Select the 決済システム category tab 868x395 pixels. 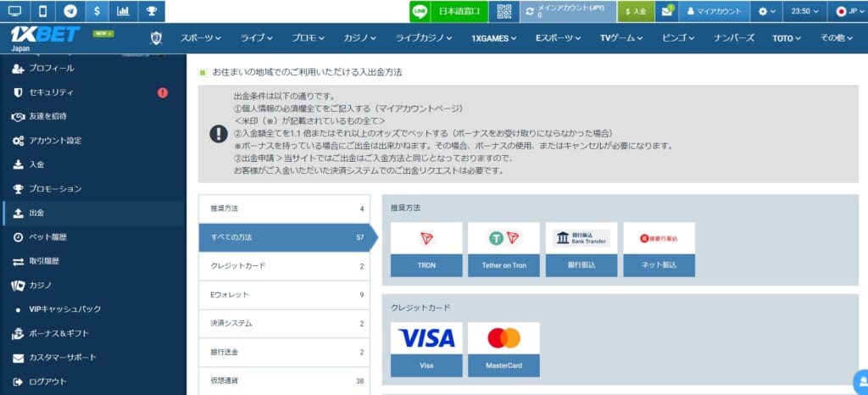(x=284, y=324)
